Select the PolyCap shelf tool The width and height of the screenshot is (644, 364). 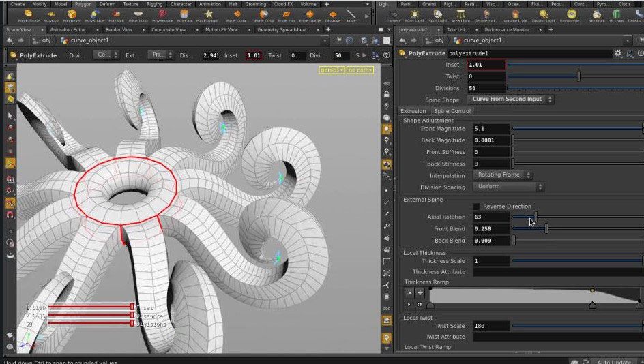(x=184, y=16)
